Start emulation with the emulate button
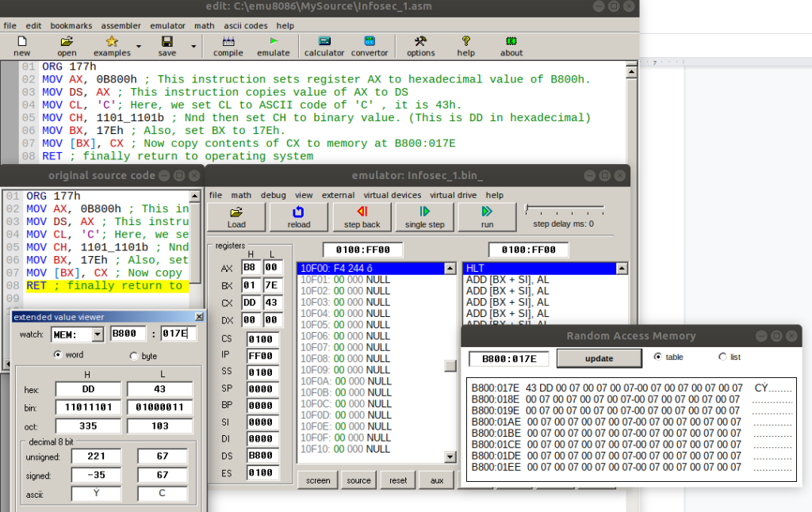This screenshot has height=512, width=812. click(274, 46)
